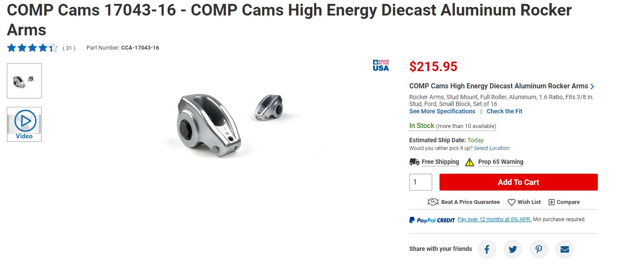Share product on Pinterest icon
Viewport: 644px width, 269px height.
click(x=539, y=249)
